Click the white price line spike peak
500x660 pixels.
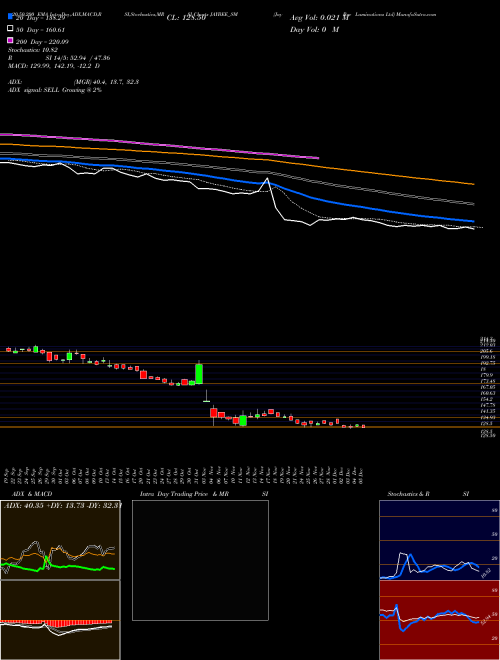(267, 179)
